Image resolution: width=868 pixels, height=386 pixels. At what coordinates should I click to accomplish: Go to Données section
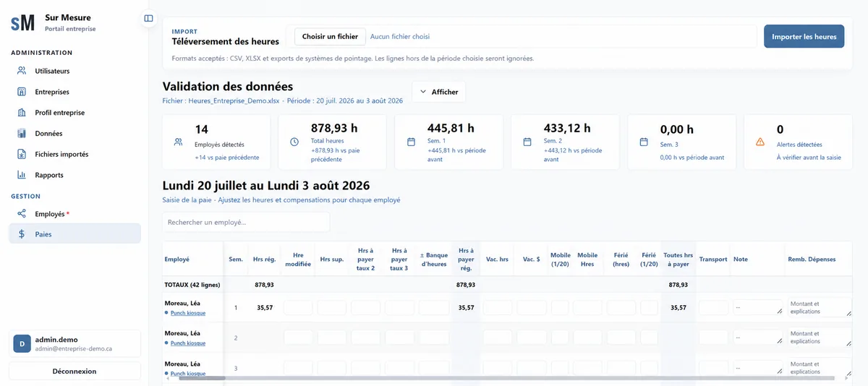click(75, 134)
